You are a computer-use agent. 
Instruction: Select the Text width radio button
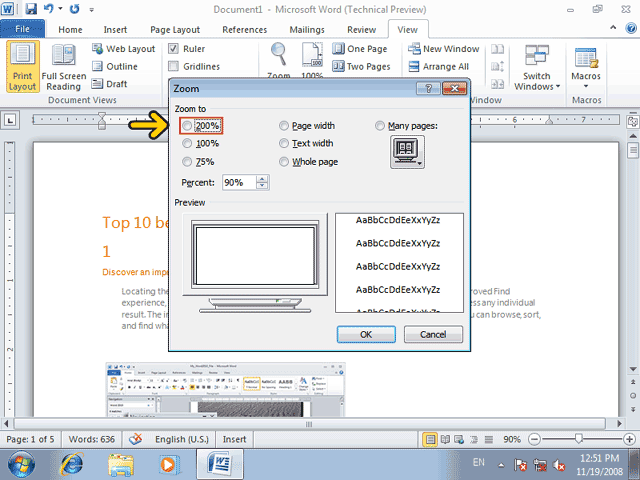click(284, 143)
